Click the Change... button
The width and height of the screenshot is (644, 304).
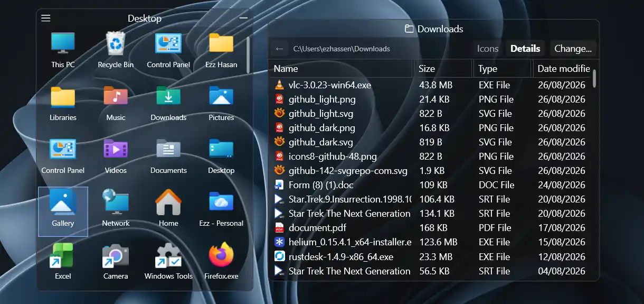[573, 49]
